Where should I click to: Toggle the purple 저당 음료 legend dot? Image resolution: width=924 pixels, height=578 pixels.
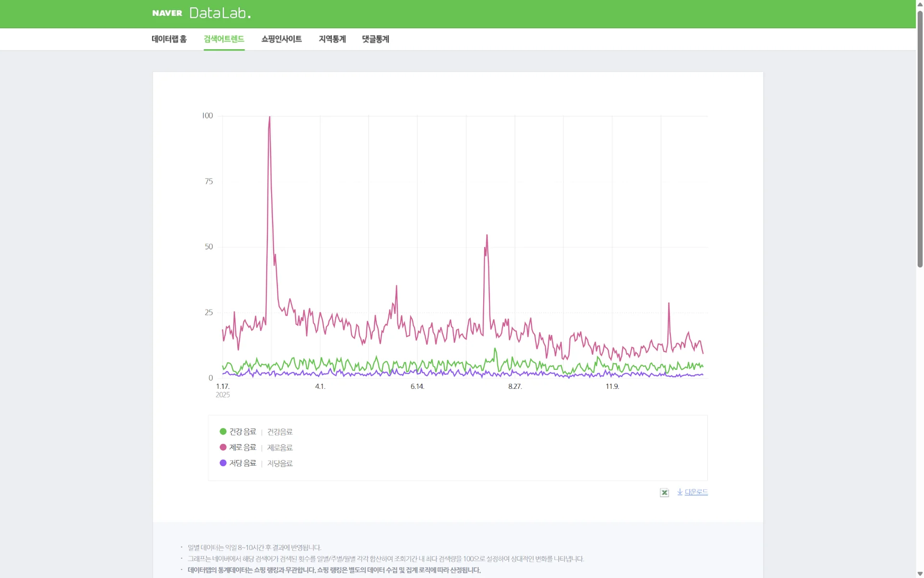(x=223, y=463)
